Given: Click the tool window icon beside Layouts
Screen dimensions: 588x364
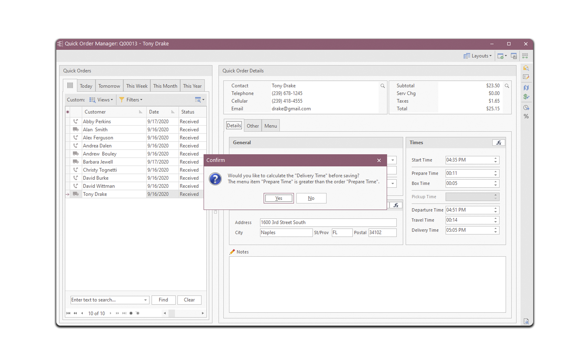Looking at the screenshot, I should (514, 56).
